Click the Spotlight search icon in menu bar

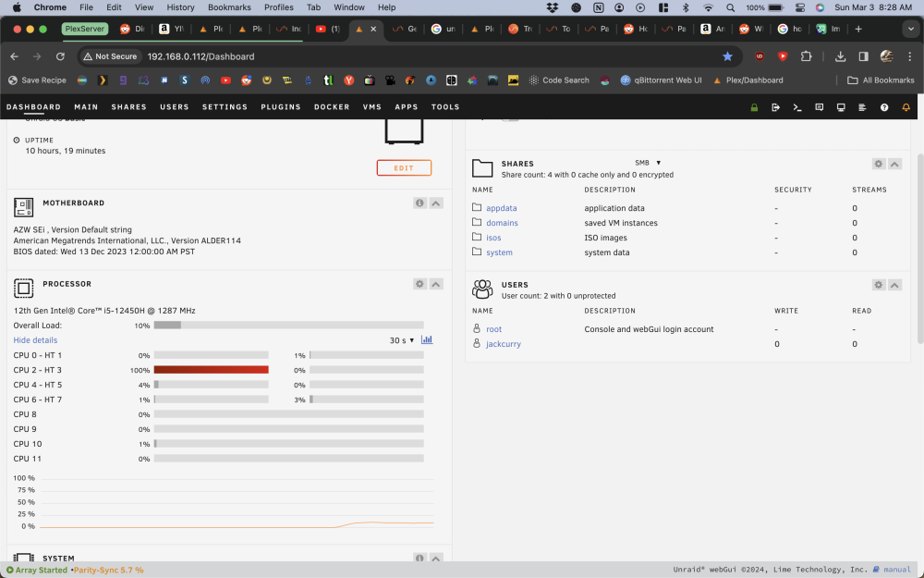coord(731,7)
